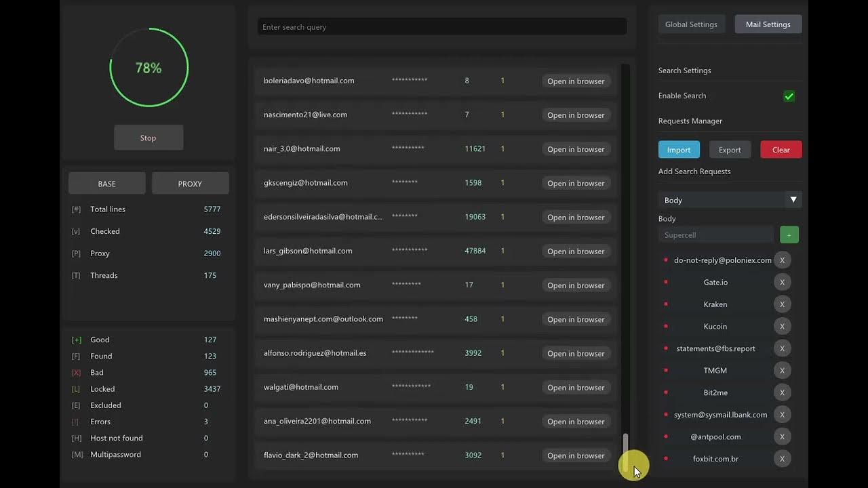Remove the Gate.io search request
The width and height of the screenshot is (868, 488).
coord(782,282)
